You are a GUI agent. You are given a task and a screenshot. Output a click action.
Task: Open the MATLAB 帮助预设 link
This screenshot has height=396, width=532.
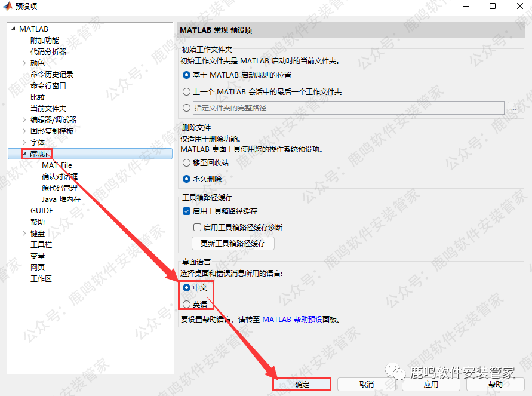292,320
